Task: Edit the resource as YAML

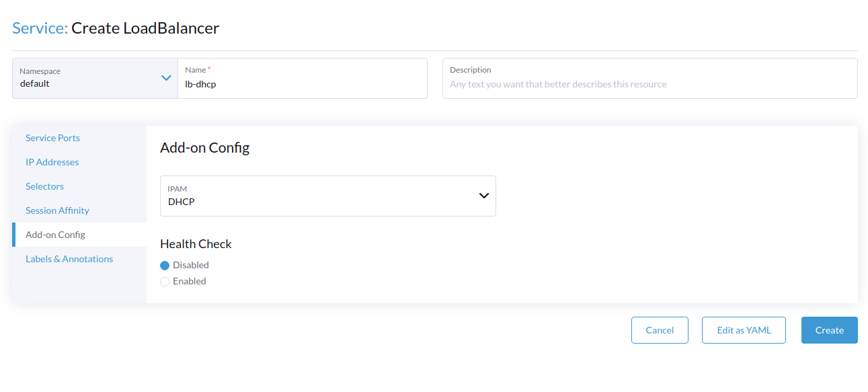Action: coord(744,330)
